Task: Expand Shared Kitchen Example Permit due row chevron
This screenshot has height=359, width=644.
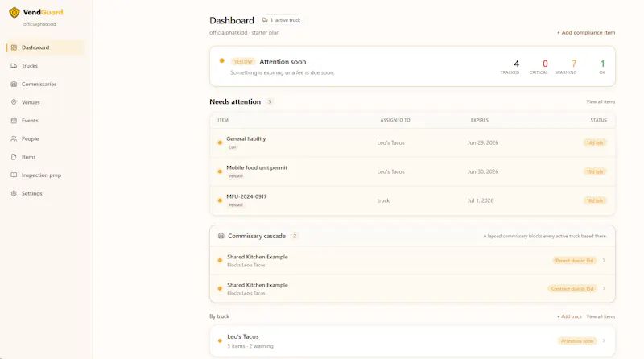Action: [x=604, y=261]
